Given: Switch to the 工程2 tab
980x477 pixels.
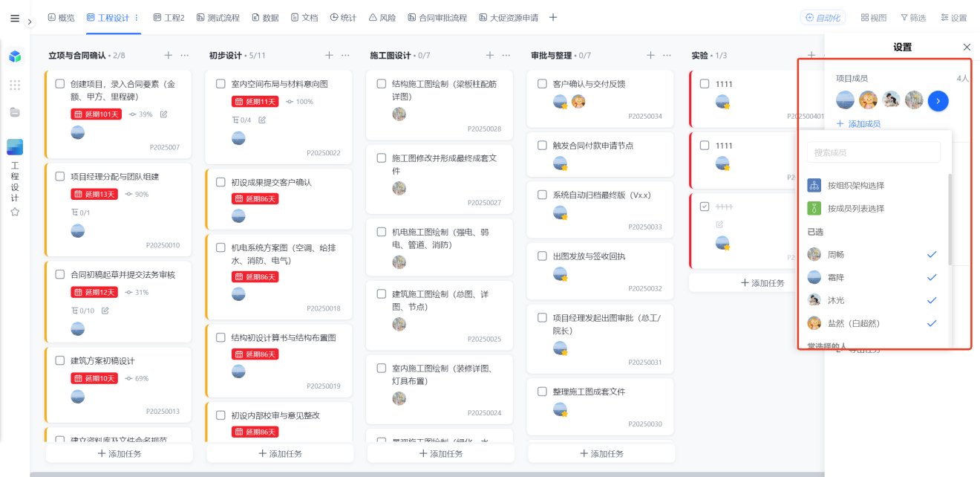Looking at the screenshot, I should [169, 18].
